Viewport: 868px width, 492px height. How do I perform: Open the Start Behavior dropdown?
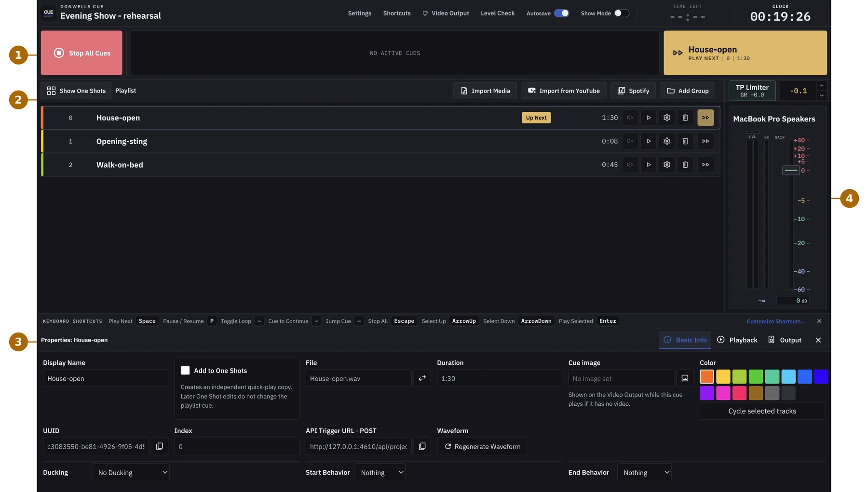[380, 473]
